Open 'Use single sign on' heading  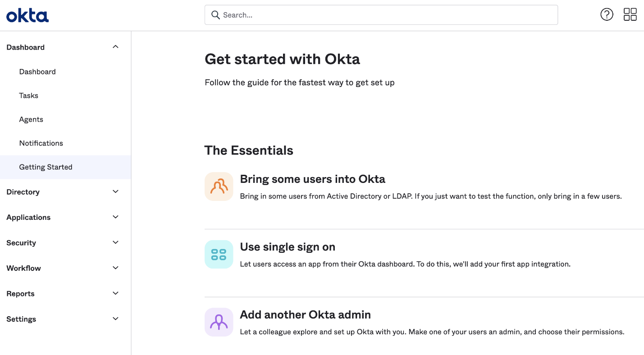288,247
